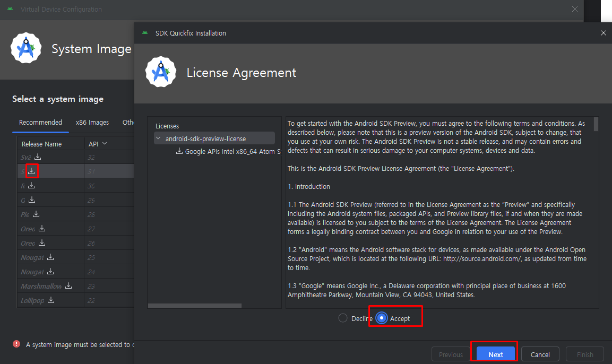Download the Oreo API 27 image
This screenshot has height=364, width=612.
click(x=42, y=228)
